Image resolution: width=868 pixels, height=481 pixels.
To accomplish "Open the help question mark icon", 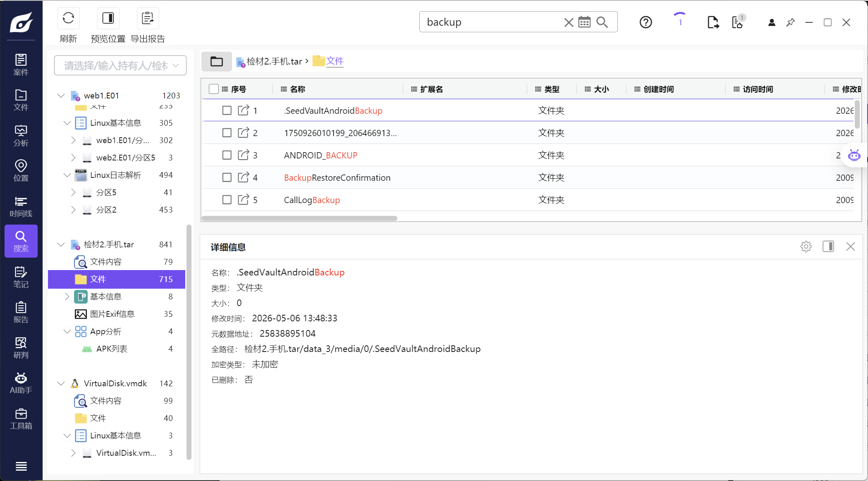I will (x=646, y=22).
